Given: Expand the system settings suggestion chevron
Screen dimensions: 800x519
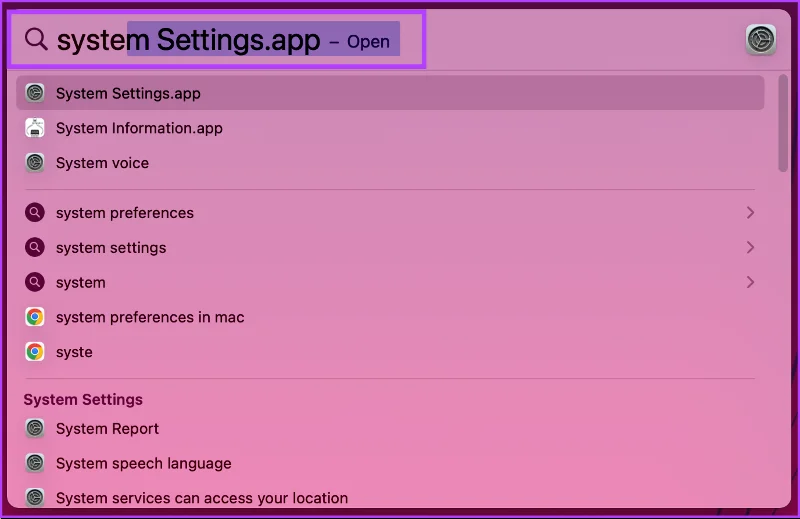Looking at the screenshot, I should pyautogui.click(x=750, y=247).
